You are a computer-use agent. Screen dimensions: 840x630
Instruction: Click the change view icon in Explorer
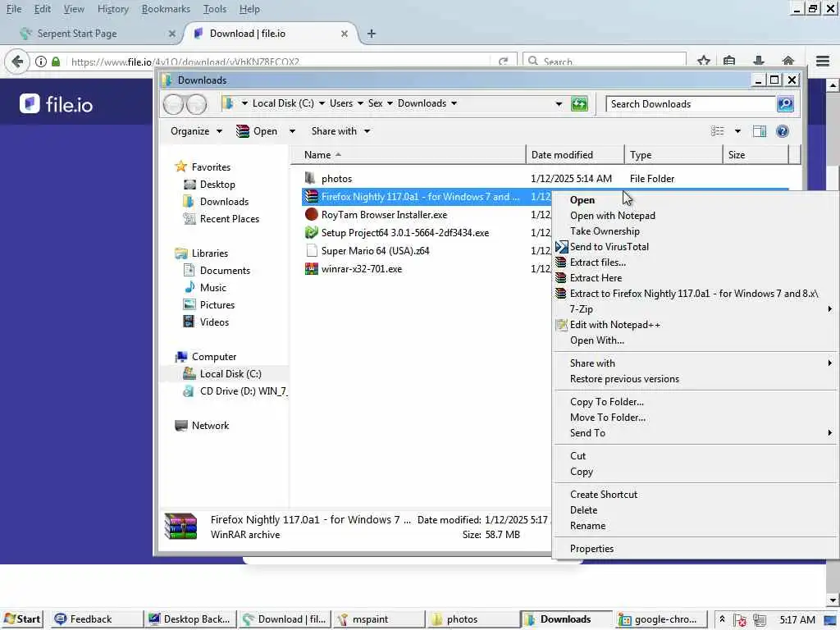pyautogui.click(x=717, y=131)
